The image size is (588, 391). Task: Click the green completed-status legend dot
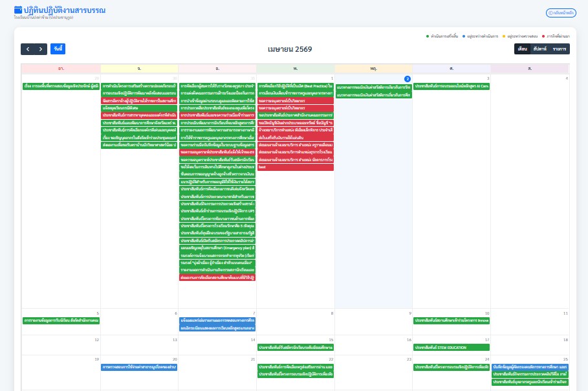(428, 36)
